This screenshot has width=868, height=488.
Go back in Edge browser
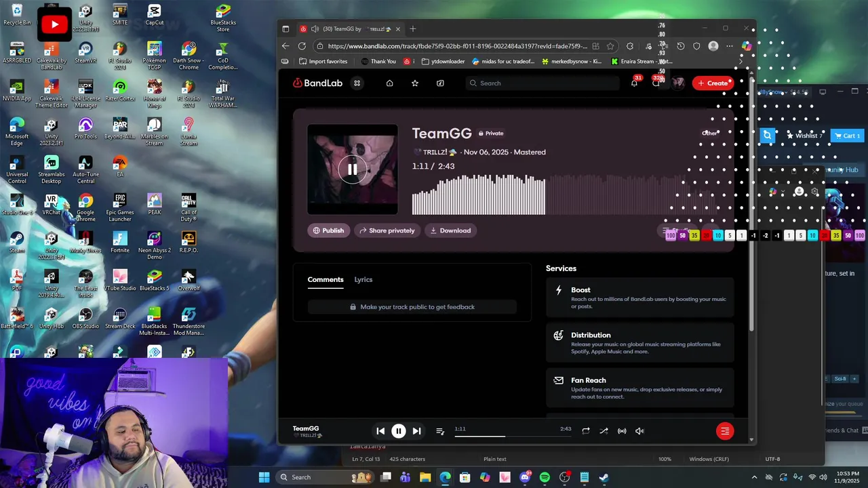click(x=285, y=46)
